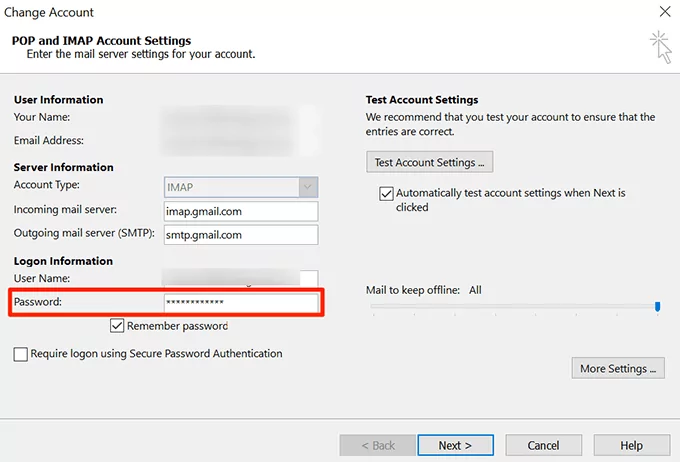Image resolution: width=680 pixels, height=462 pixels.
Task: Click the Change Account title bar
Action: (x=300, y=13)
